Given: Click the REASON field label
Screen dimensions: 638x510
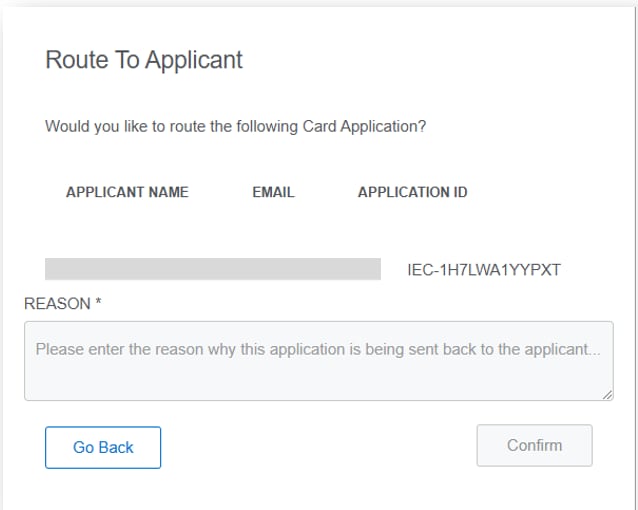Looking at the screenshot, I should pos(58,303).
